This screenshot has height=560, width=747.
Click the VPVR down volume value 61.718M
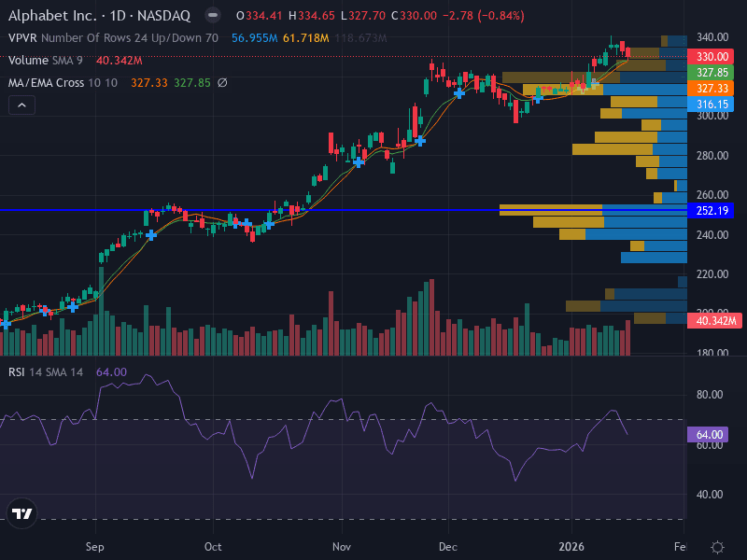(x=306, y=38)
